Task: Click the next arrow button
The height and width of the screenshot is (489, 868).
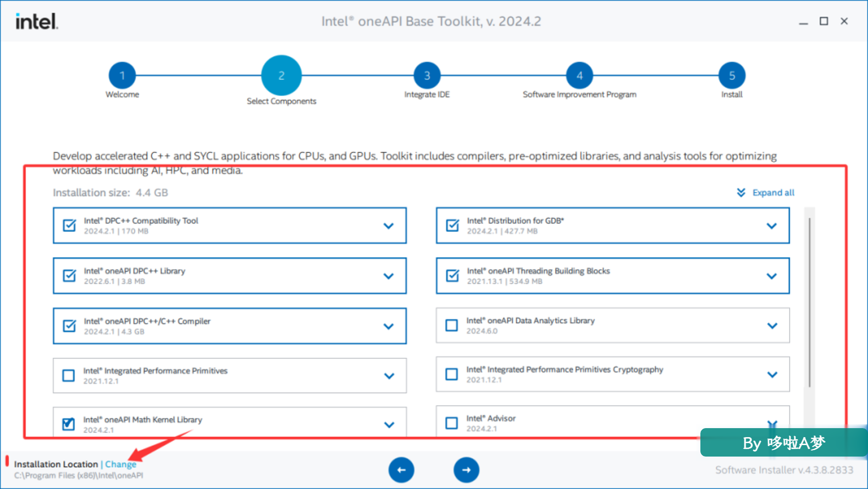Action: [466, 470]
